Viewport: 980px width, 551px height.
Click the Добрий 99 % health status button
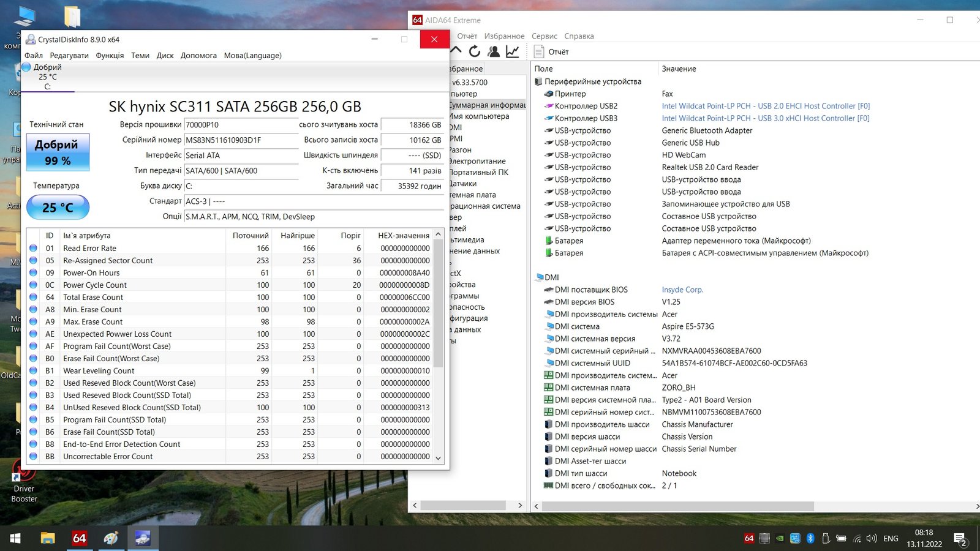(58, 152)
